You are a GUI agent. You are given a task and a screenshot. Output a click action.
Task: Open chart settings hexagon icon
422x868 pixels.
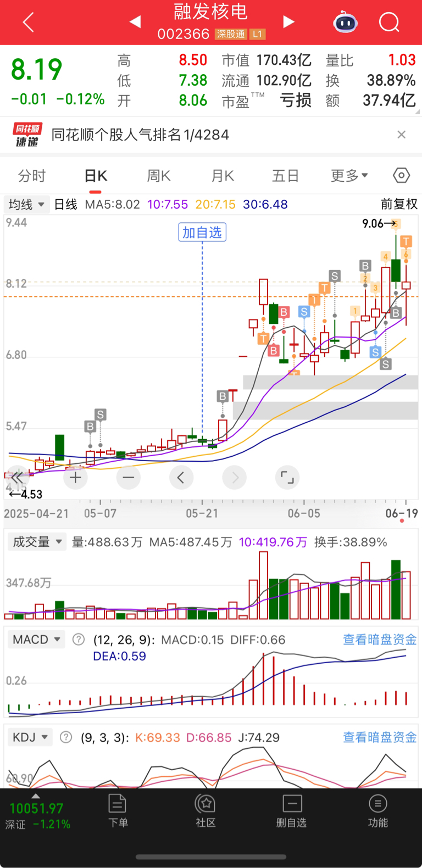402,176
